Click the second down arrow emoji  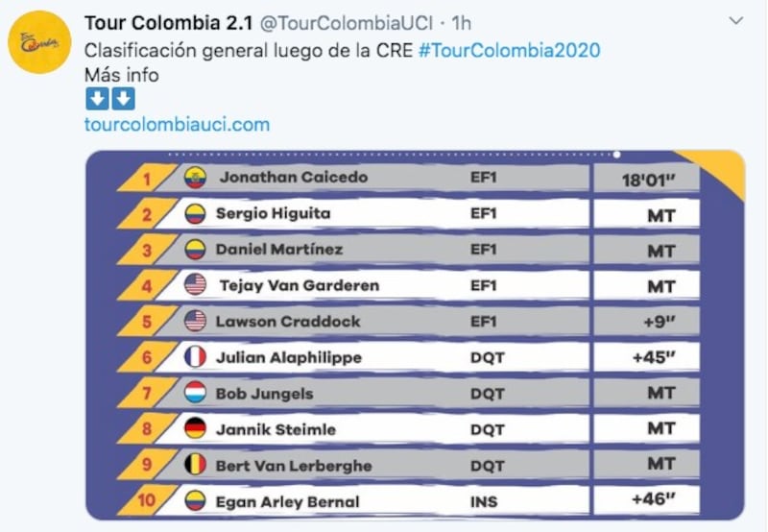pos(124,99)
